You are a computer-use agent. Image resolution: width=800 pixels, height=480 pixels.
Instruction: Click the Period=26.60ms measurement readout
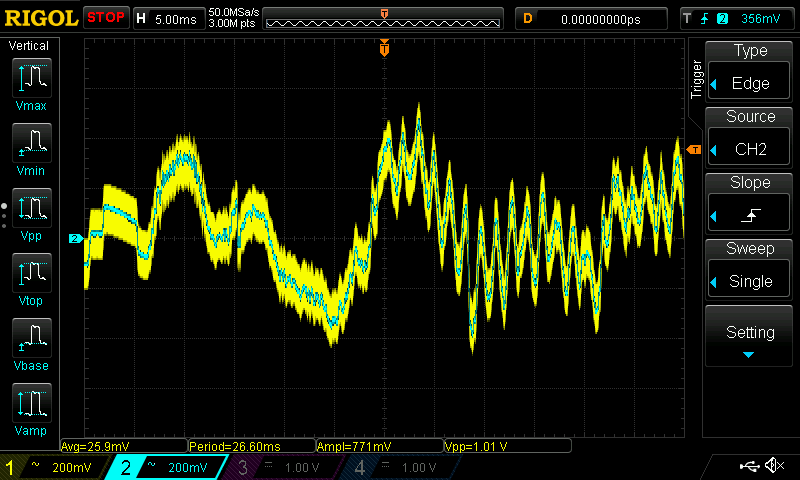pos(252,446)
